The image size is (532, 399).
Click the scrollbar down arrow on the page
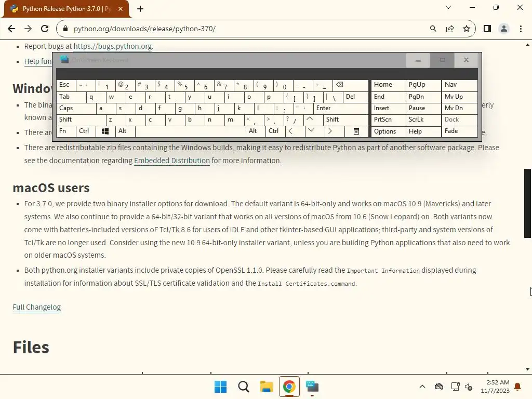(x=527, y=369)
